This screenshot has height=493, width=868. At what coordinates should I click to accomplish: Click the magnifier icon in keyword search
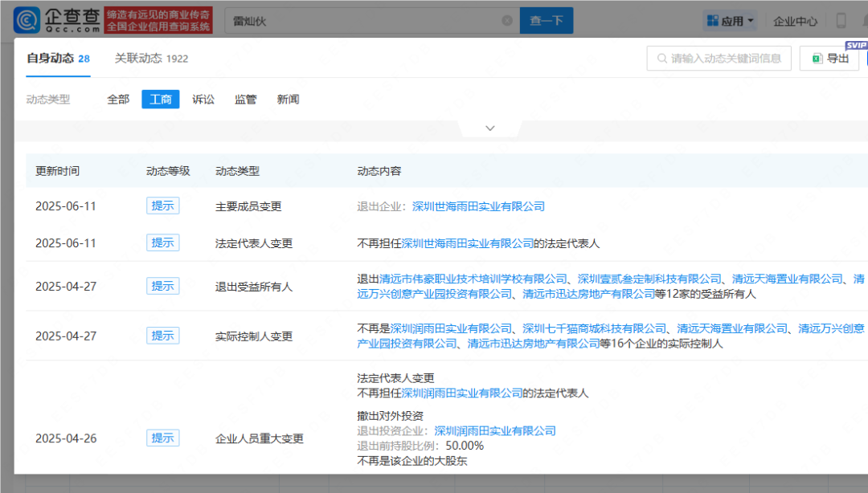pos(661,58)
